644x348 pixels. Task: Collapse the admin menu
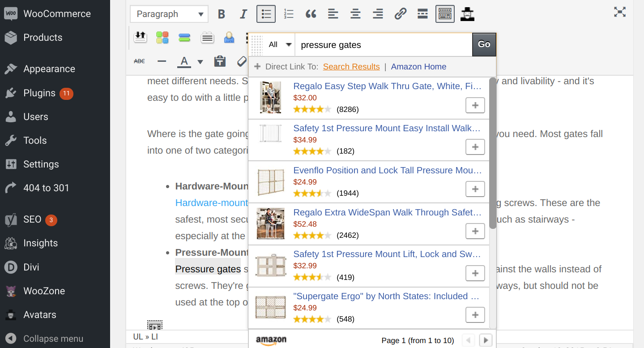pyautogui.click(x=55, y=339)
